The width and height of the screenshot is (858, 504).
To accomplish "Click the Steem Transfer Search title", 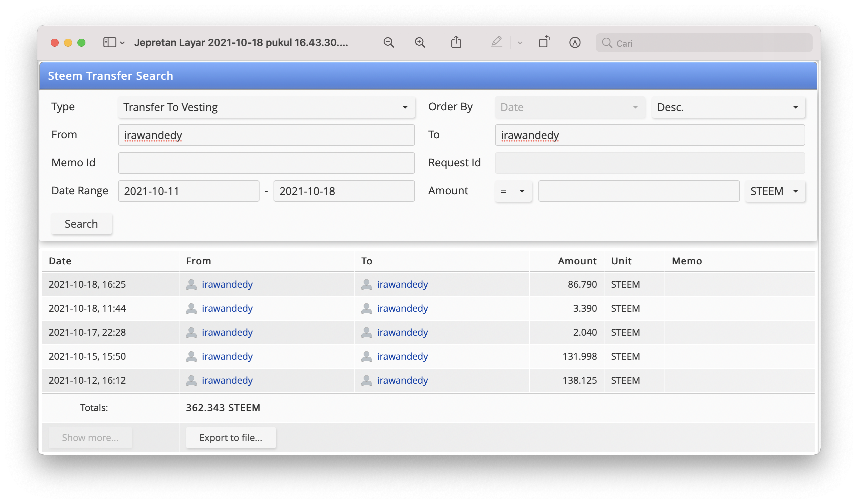I will 111,76.
